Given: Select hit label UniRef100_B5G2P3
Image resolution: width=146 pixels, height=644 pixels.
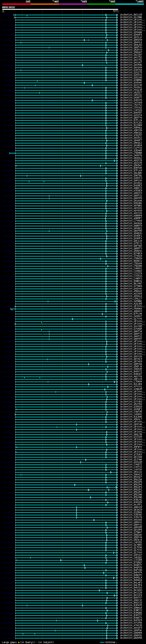Looking at the screenshot, I should (x=131, y=487).
